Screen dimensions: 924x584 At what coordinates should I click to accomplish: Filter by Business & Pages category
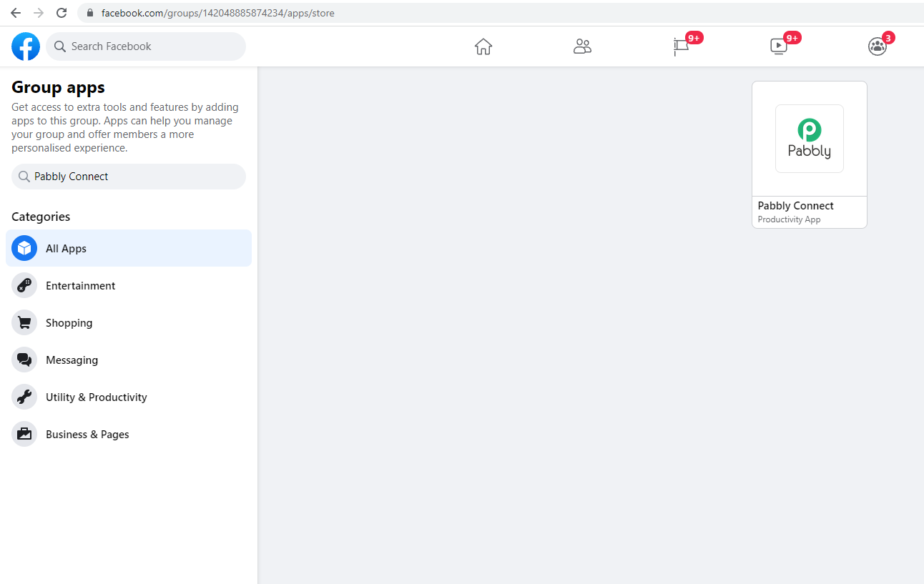(x=129, y=434)
